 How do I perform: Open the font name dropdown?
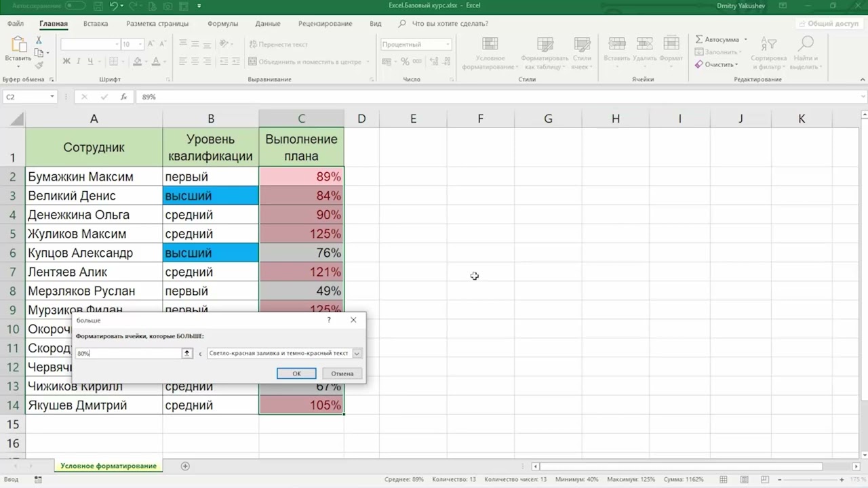click(116, 45)
